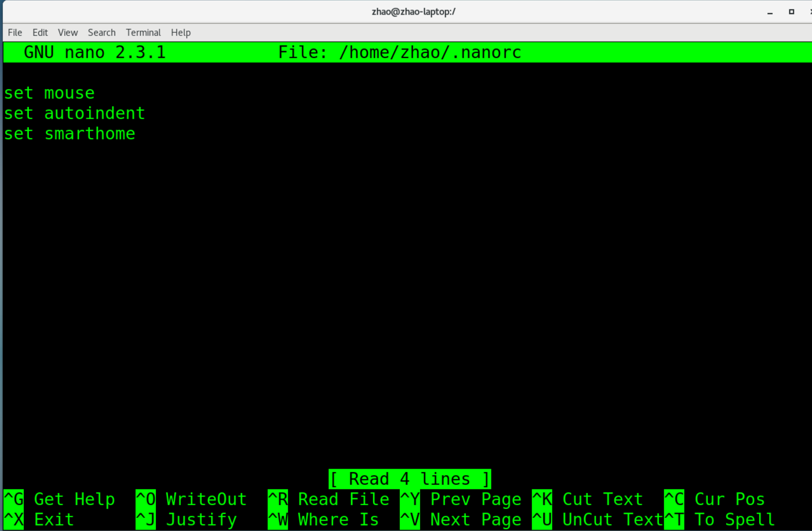Click the Read 4 lines status message
The height and width of the screenshot is (531, 812).
tap(409, 478)
